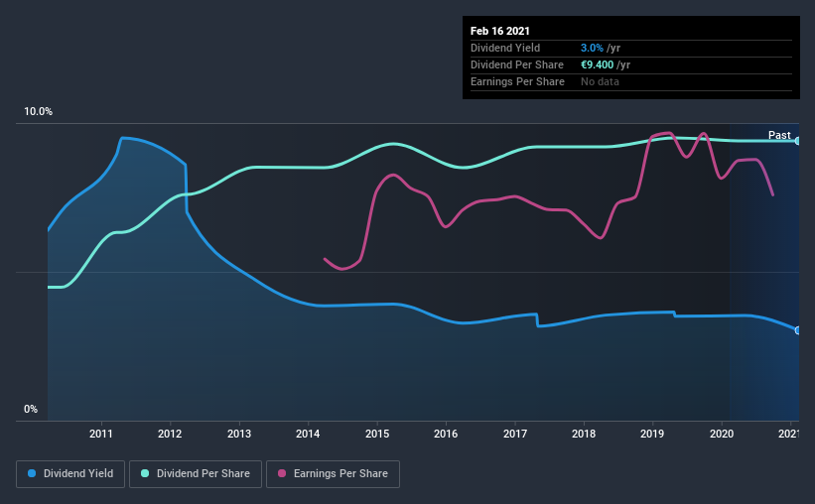This screenshot has height=504, width=815.
Task: Click the 3.0% dividend yield value
Action: [592, 48]
